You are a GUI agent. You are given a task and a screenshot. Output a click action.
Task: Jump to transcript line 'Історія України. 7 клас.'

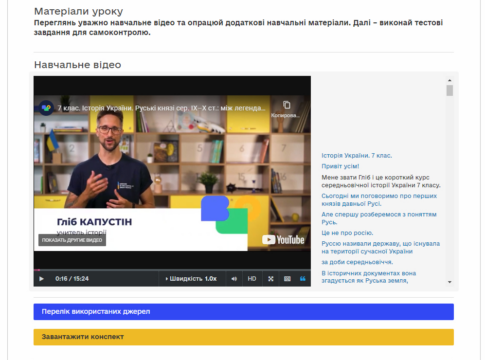click(357, 156)
